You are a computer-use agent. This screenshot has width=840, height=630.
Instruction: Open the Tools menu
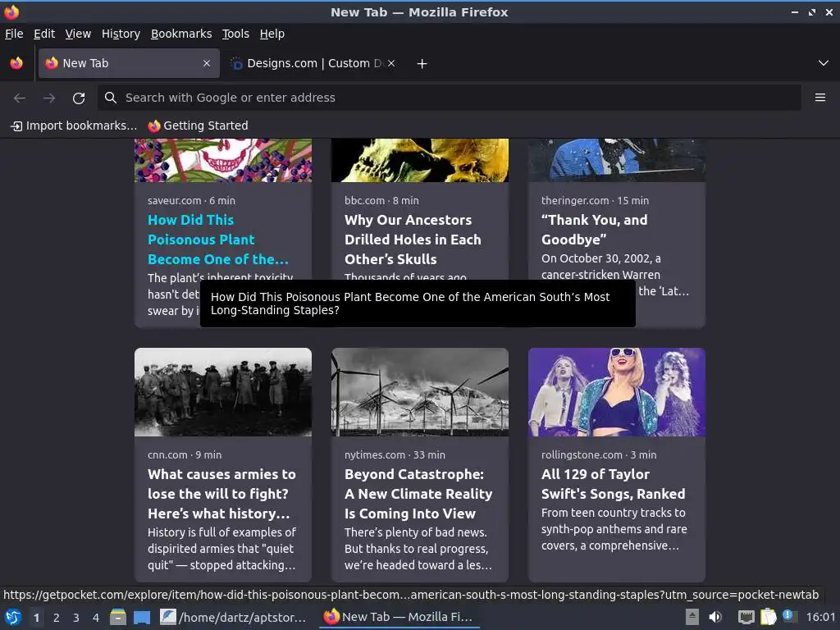[235, 34]
